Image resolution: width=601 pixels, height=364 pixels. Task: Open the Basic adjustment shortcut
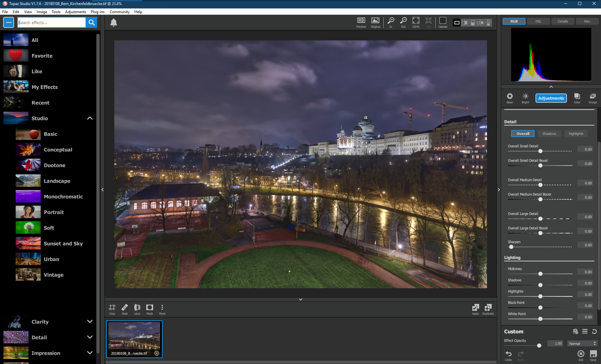[510, 98]
